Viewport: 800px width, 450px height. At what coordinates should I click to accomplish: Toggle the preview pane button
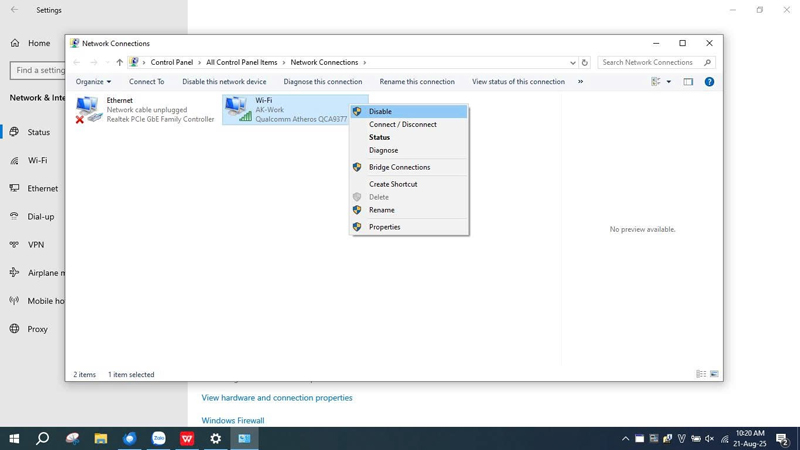click(688, 82)
